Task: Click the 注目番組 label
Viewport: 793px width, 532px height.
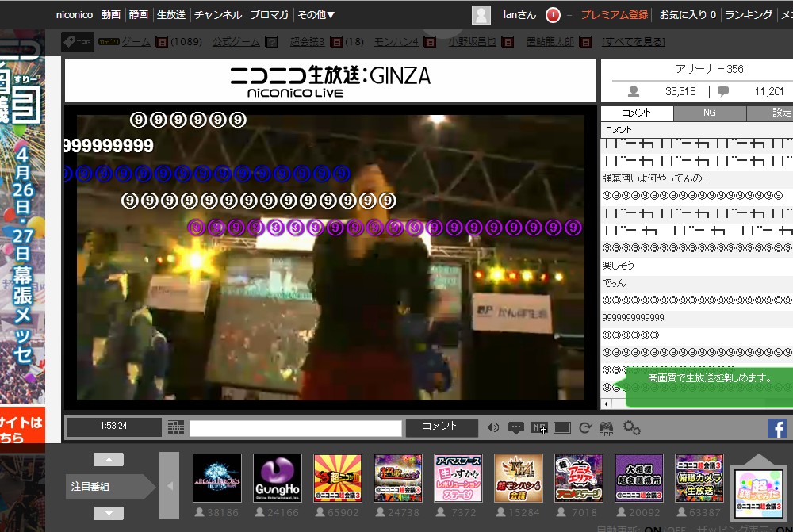Action: coord(90,487)
